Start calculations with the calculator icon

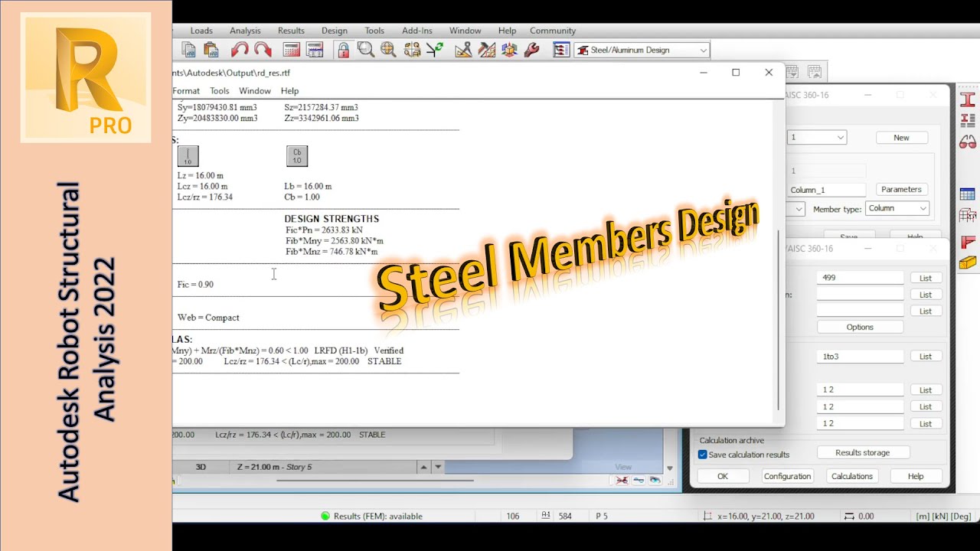coord(292,50)
